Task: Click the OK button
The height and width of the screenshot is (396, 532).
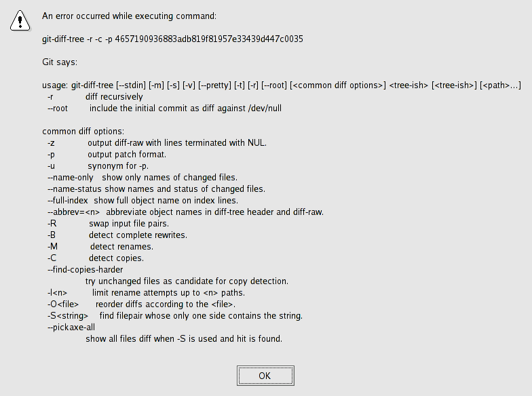Action: pyautogui.click(x=265, y=376)
